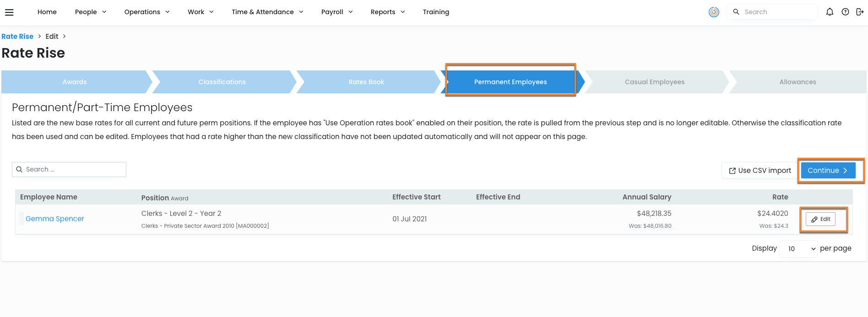This screenshot has width=868, height=317.
Task: Select the Rates Book step
Action: pos(366,82)
